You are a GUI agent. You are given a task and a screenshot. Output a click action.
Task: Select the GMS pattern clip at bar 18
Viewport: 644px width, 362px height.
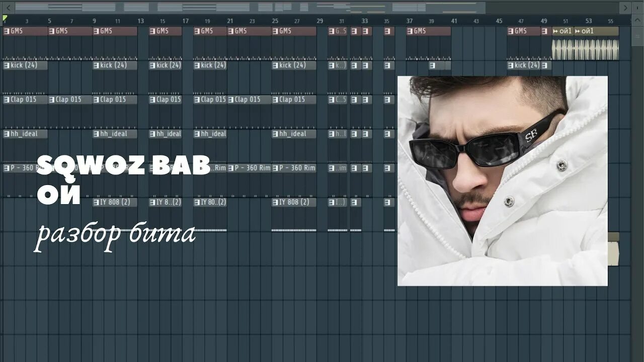210,31
